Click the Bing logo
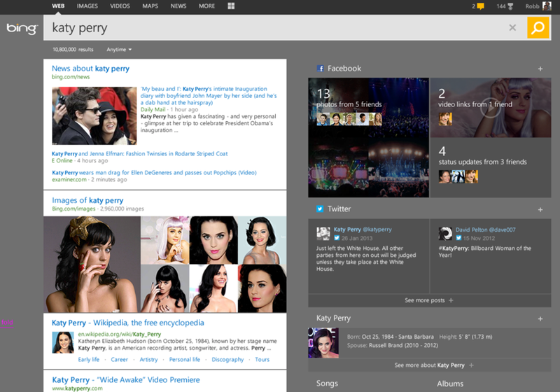 click(22, 28)
